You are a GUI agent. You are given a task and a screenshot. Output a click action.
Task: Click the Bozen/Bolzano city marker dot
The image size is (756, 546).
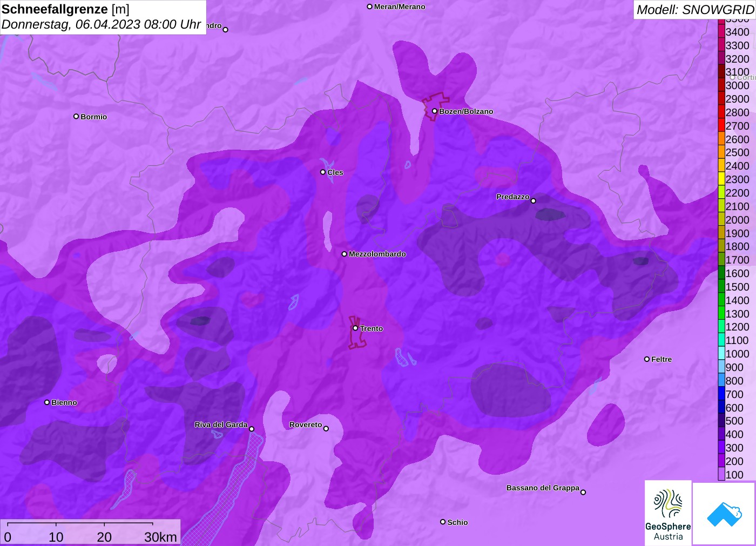point(435,111)
